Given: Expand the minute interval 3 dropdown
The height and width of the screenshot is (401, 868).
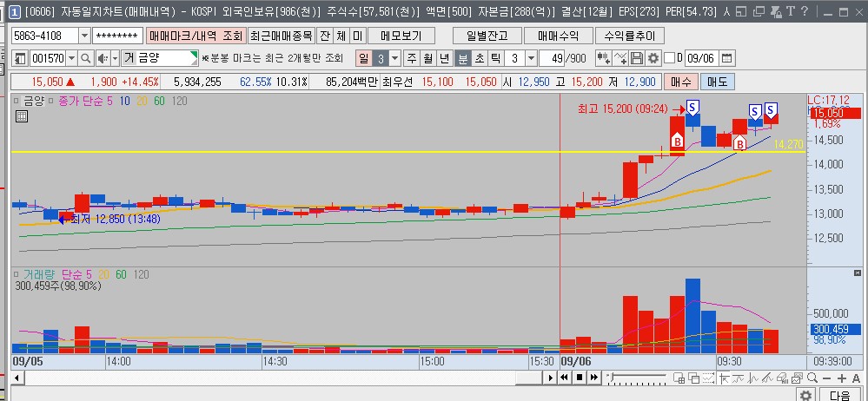Looking at the screenshot, I should click(x=531, y=58).
